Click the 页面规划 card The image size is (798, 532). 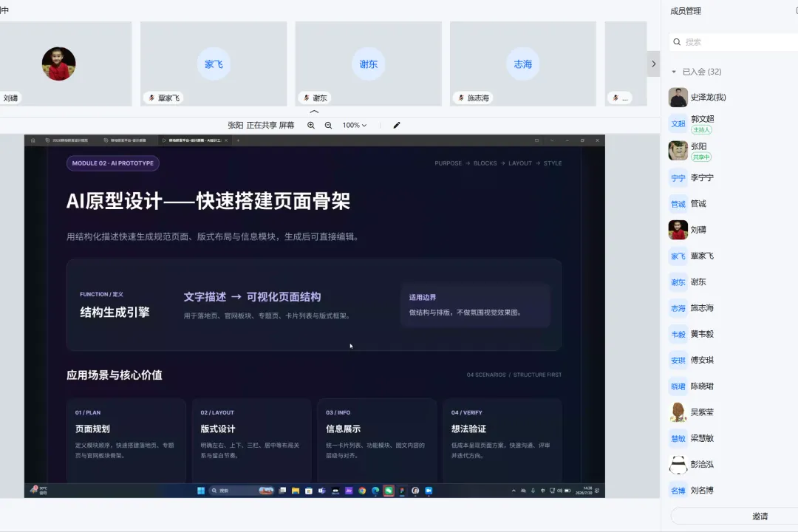pos(126,440)
